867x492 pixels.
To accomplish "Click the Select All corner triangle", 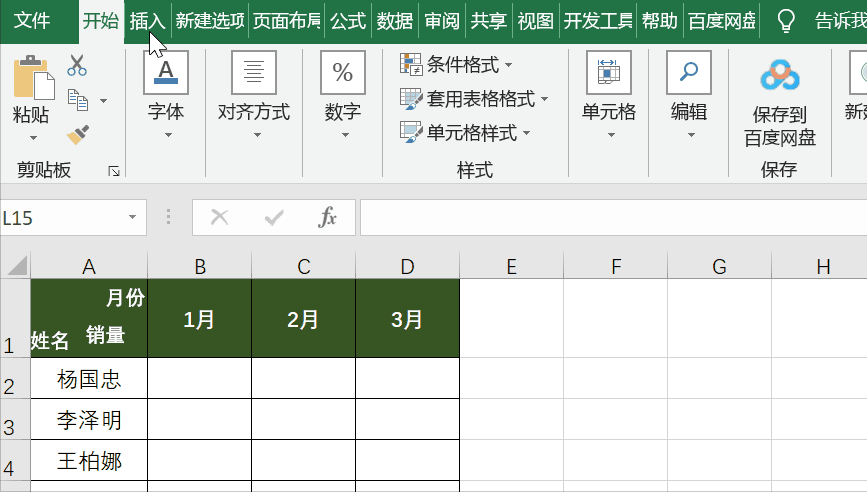I will coord(17,265).
